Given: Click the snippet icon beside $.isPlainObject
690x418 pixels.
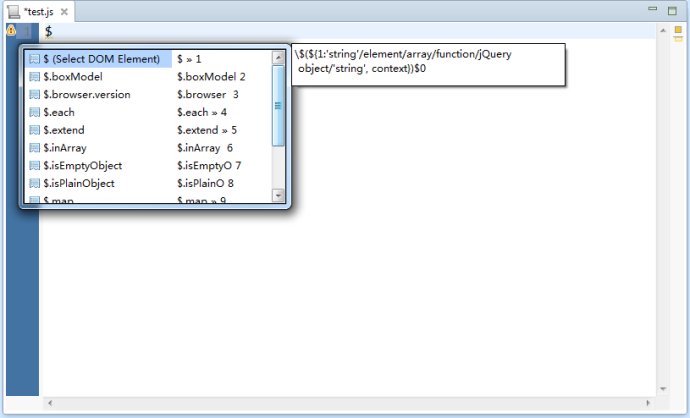Looking at the screenshot, I should [x=34, y=183].
